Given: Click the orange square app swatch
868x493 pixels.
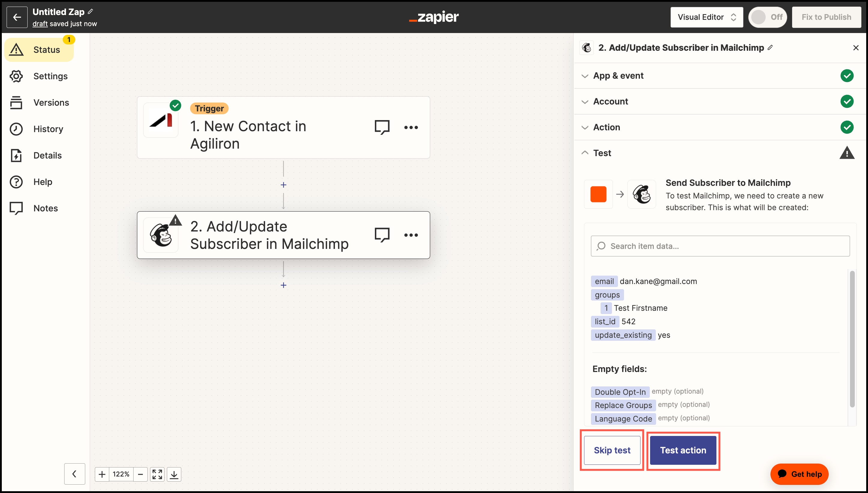Looking at the screenshot, I should pyautogui.click(x=598, y=194).
